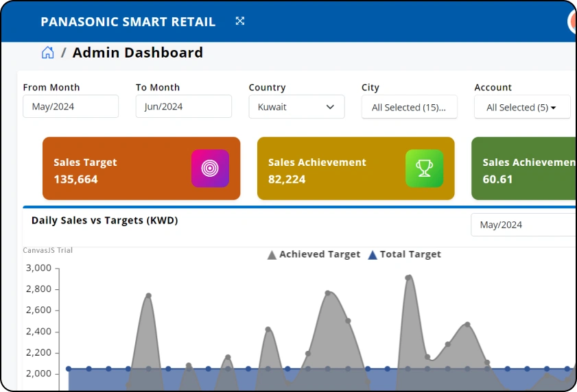Click the green trophy icon on Sales Achievement card
The height and width of the screenshot is (392, 577).
424,169
